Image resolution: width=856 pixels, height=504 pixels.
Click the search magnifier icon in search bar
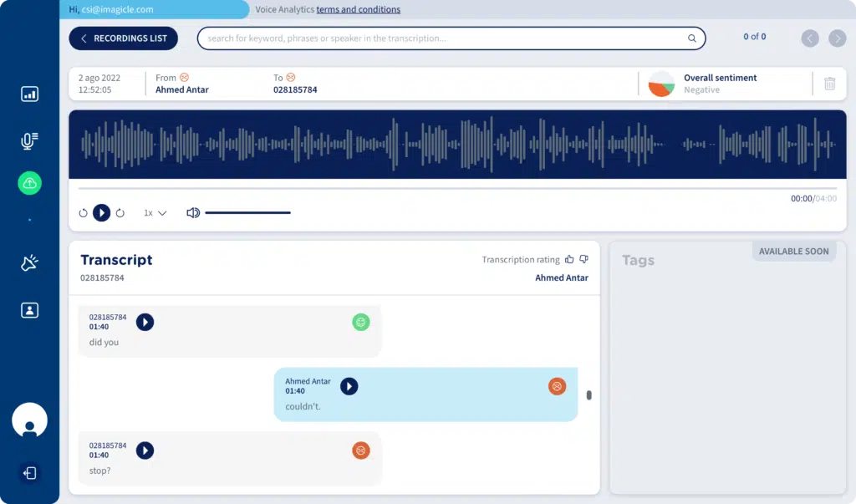[x=691, y=38]
